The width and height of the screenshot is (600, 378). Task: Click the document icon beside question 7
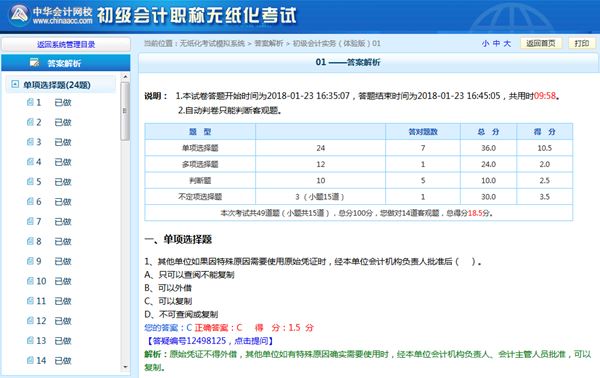(x=30, y=221)
